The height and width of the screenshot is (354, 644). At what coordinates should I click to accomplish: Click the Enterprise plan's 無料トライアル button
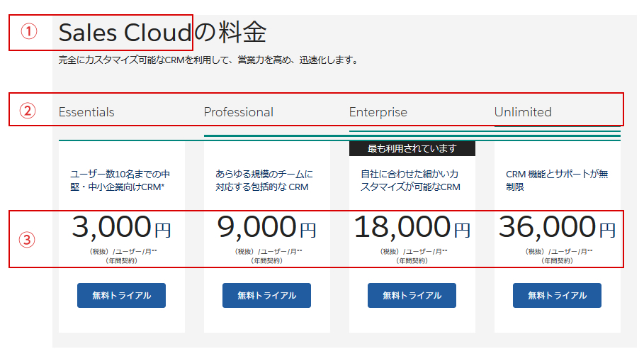pyautogui.click(x=412, y=295)
